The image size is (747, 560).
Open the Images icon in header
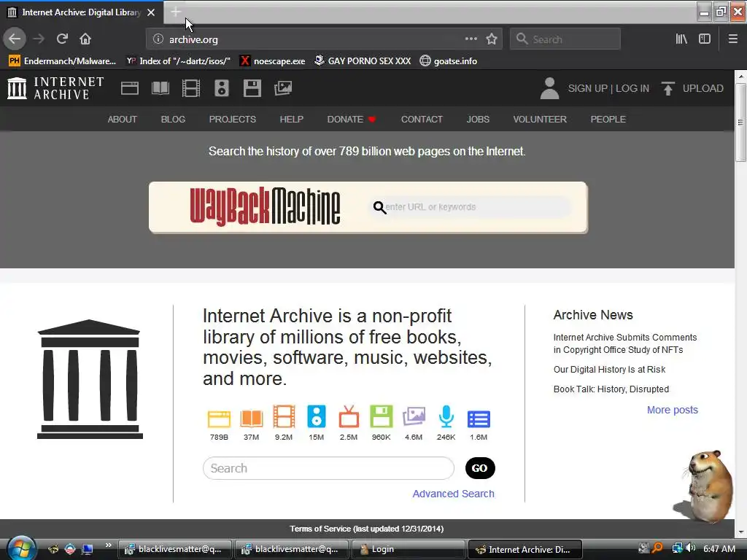283,88
